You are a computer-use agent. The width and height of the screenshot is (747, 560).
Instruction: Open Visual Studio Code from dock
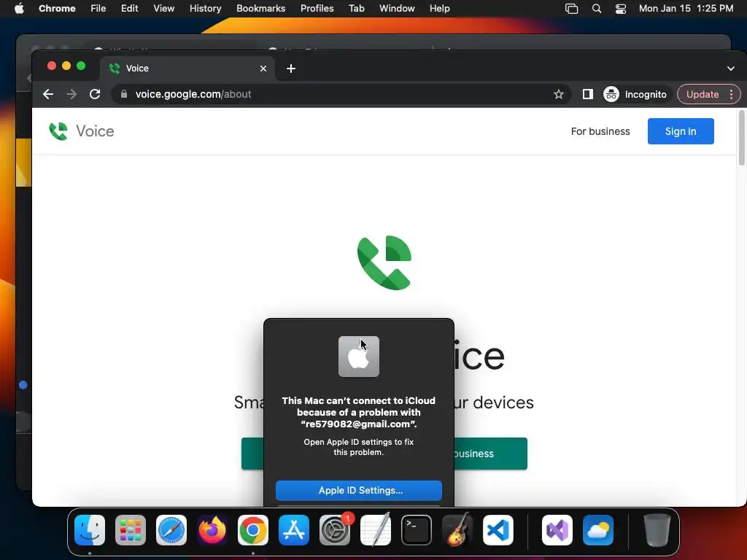click(498, 530)
